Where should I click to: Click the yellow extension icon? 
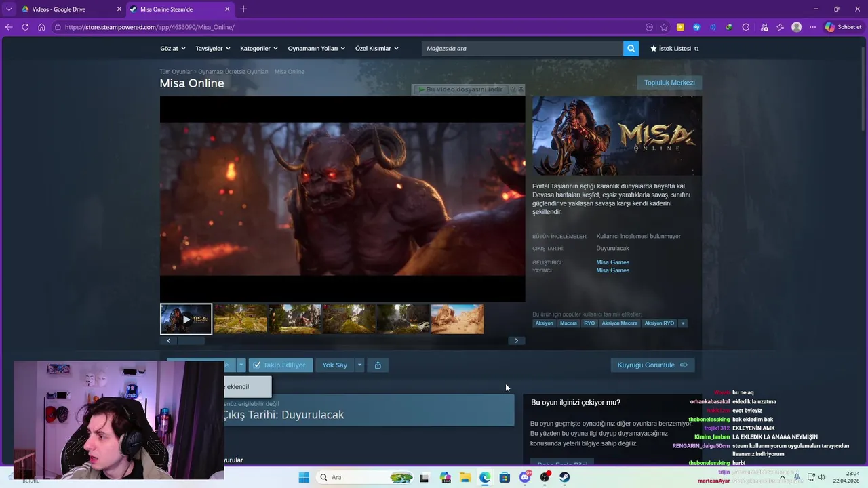click(680, 27)
